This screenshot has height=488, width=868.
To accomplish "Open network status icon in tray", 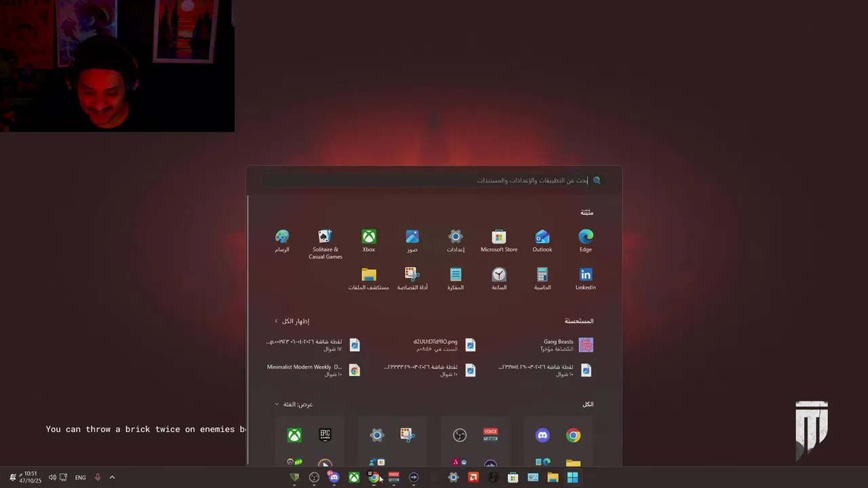I will (x=63, y=477).
